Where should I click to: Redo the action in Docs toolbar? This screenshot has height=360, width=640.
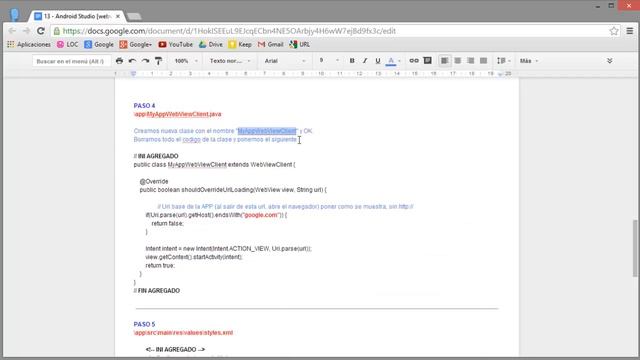click(x=145, y=61)
